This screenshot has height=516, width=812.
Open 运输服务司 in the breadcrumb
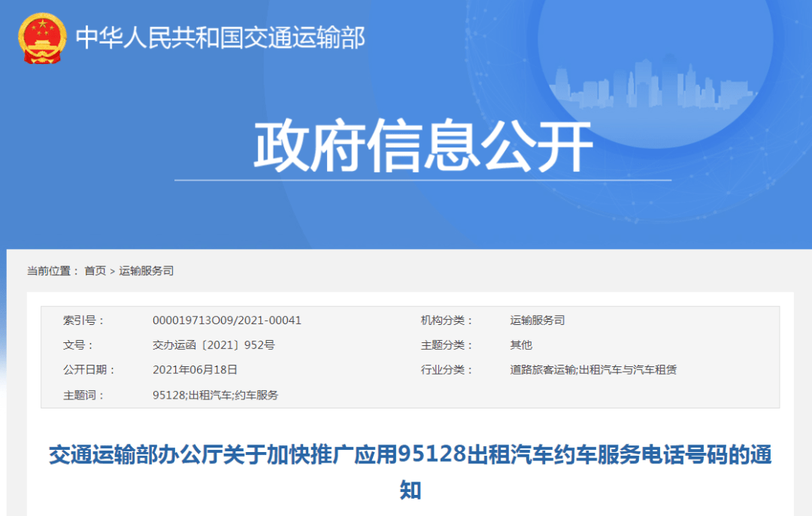pyautogui.click(x=147, y=271)
